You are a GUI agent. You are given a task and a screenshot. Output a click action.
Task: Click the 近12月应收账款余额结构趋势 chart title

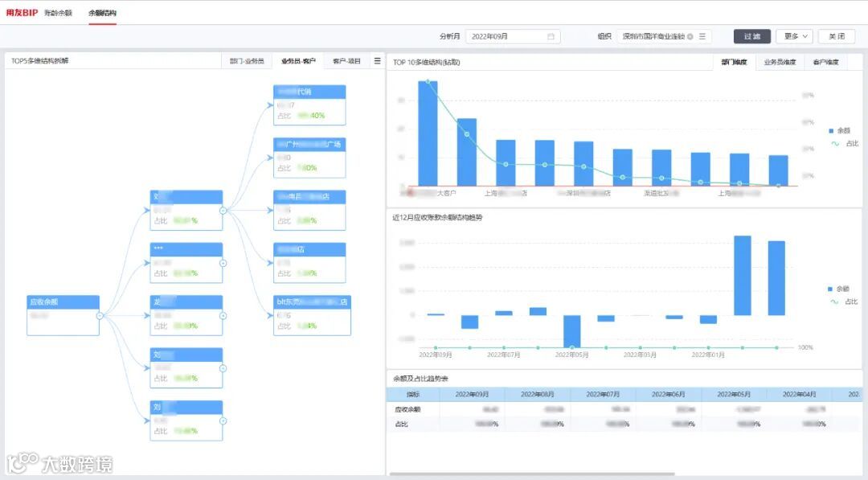[x=437, y=218]
